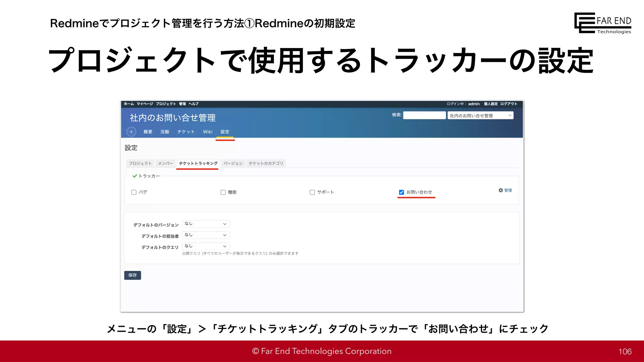Click the 設定 page heading
This screenshot has width=644, height=362.
(131, 148)
